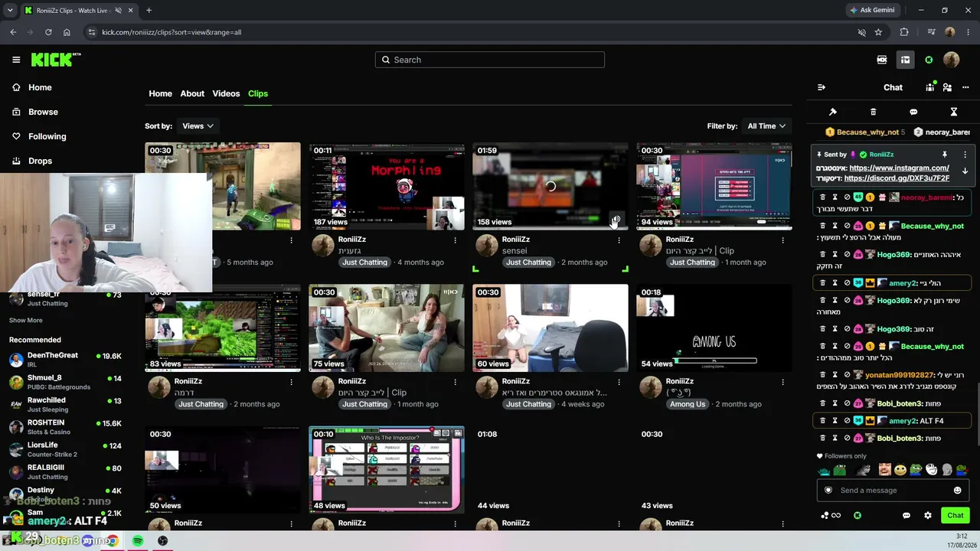
Task: Click the green Kick points icon in header
Action: [929, 60]
